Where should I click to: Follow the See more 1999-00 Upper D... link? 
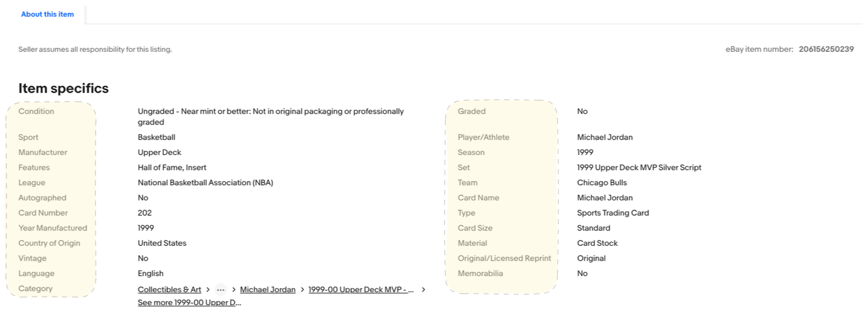tap(189, 303)
